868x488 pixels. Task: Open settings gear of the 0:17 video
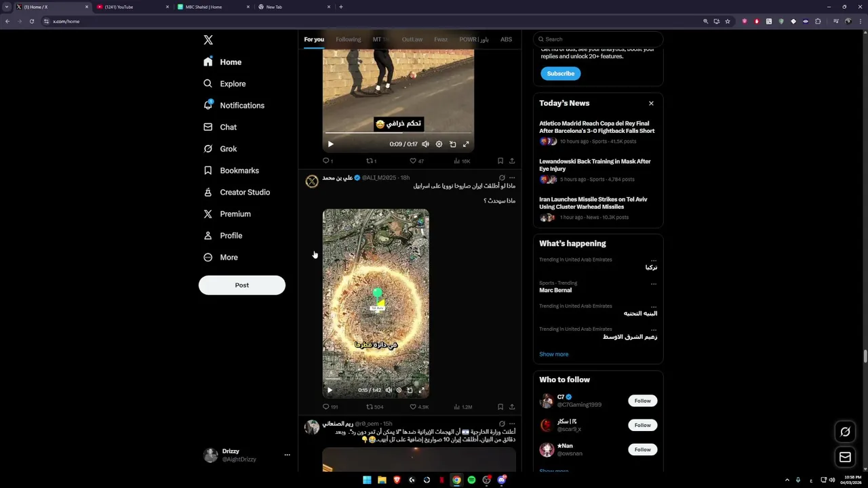(439, 144)
